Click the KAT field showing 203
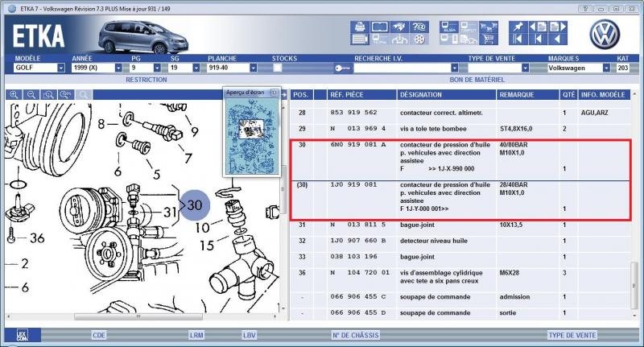The width and height of the screenshot is (644, 347). point(622,68)
